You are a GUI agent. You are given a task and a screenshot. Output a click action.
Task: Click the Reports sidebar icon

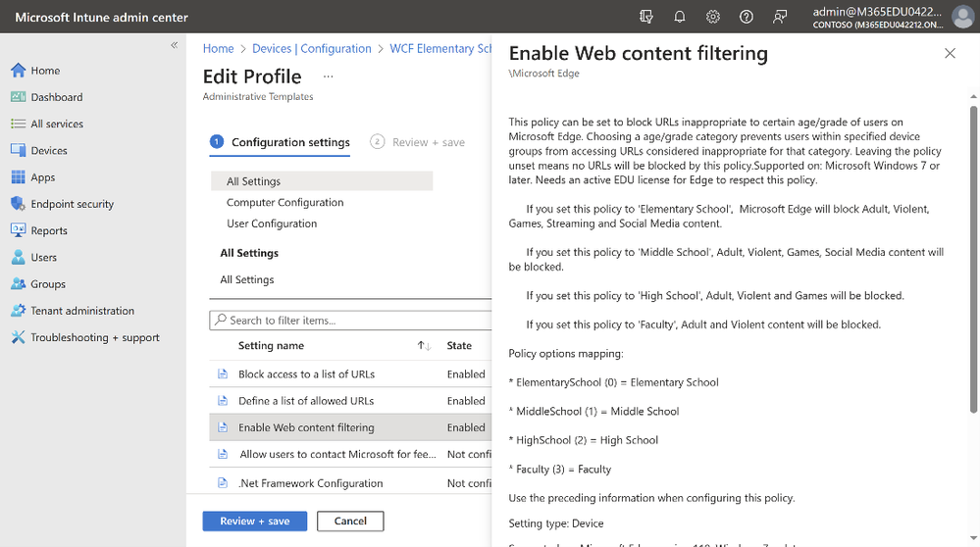tap(18, 230)
